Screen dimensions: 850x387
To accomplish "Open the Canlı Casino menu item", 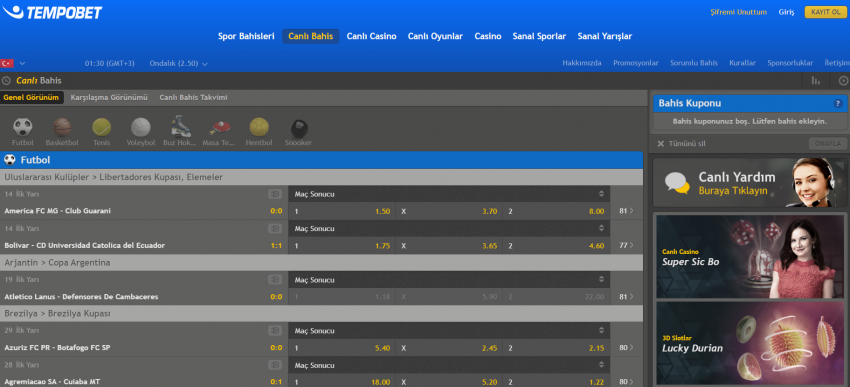I will point(371,36).
